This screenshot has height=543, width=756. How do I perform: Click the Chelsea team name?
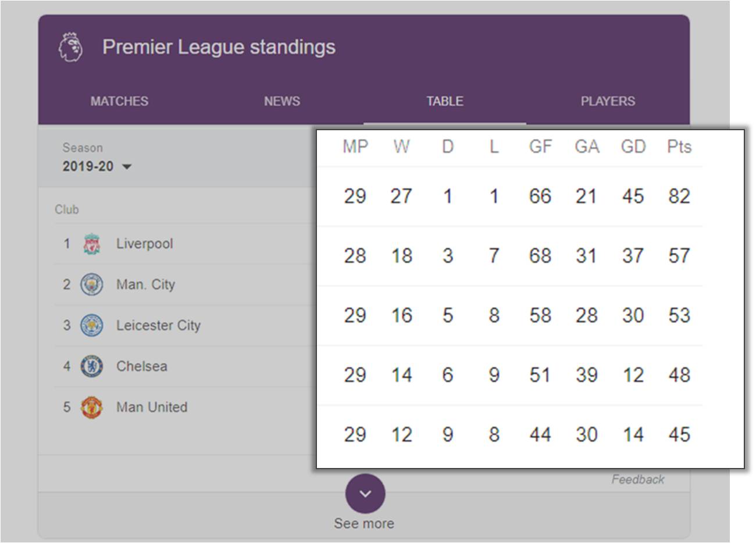tap(141, 366)
